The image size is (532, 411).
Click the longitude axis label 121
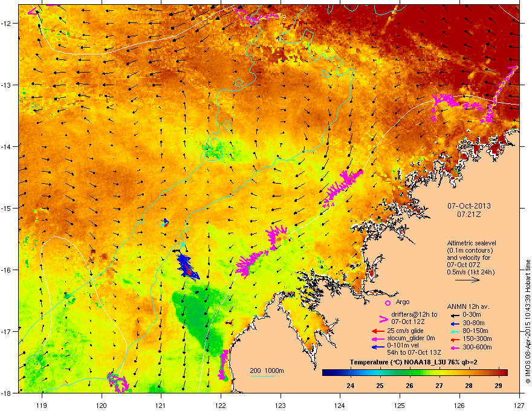coord(161,405)
